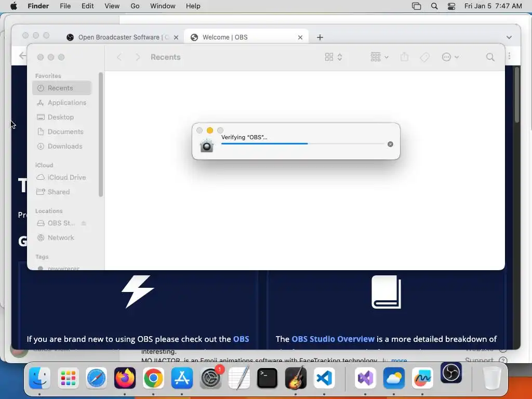Click the date and time clock

tap(493, 6)
